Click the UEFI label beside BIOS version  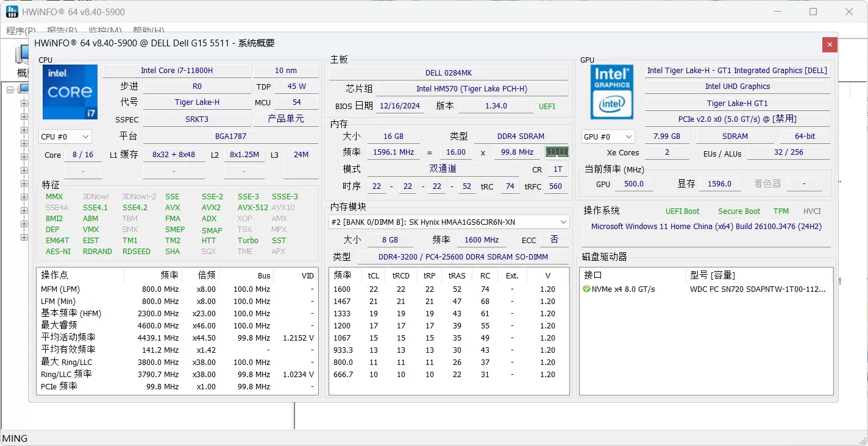pyautogui.click(x=547, y=105)
